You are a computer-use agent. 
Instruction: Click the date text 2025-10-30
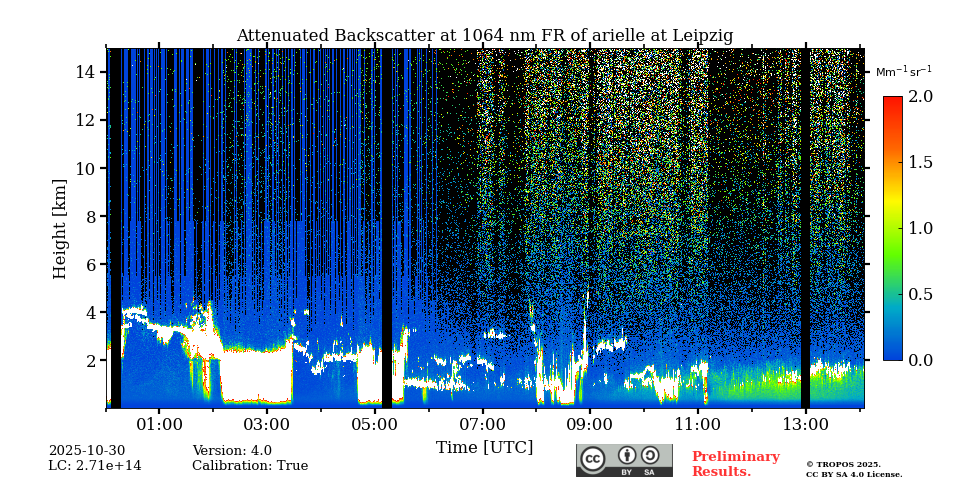click(x=87, y=451)
